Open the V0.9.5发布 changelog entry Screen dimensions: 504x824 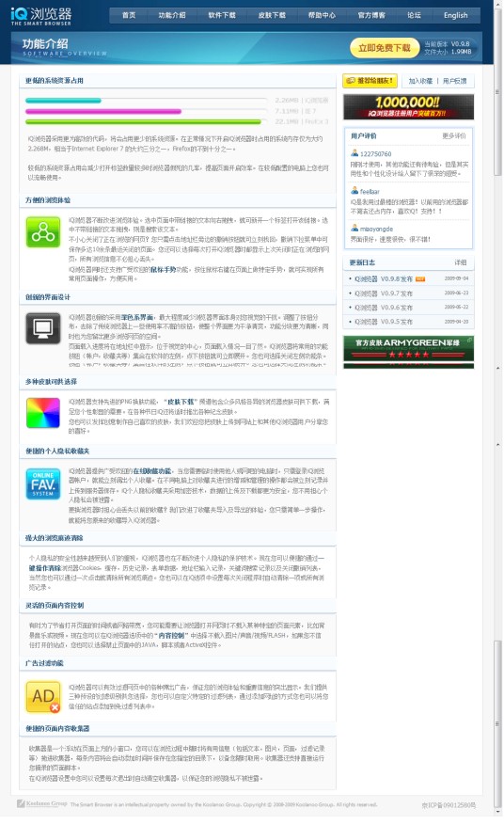383,322
